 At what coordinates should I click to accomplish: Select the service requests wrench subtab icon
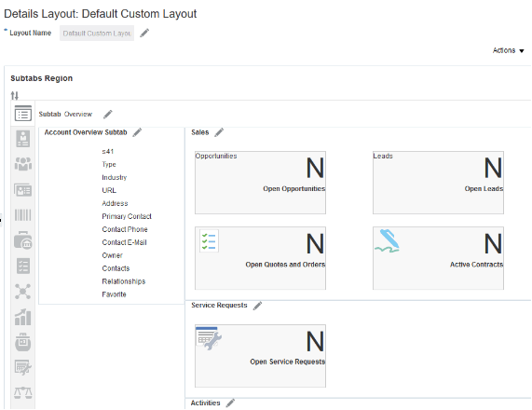point(23,367)
